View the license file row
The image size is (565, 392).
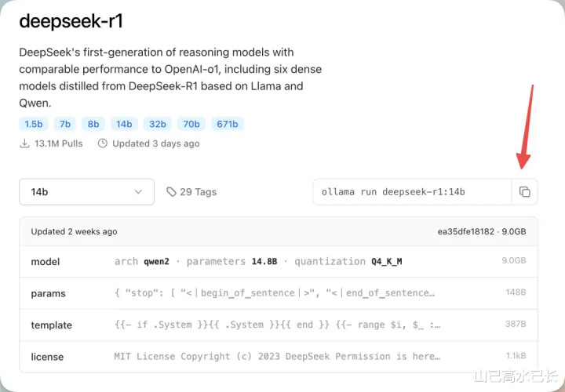(279, 357)
